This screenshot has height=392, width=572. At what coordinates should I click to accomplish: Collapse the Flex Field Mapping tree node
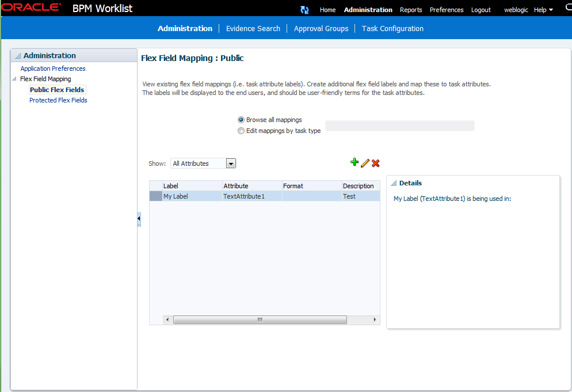14,79
